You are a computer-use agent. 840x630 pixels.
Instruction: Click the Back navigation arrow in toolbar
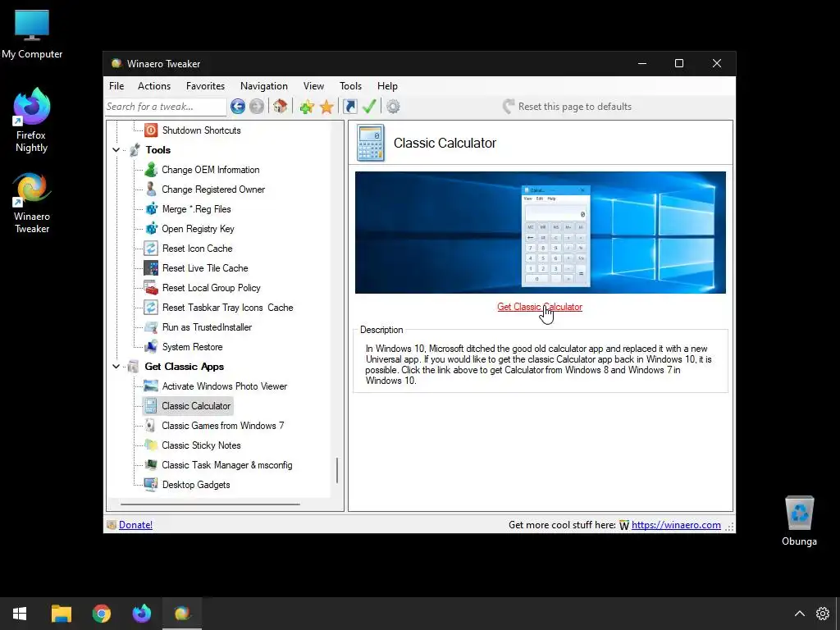coord(238,107)
